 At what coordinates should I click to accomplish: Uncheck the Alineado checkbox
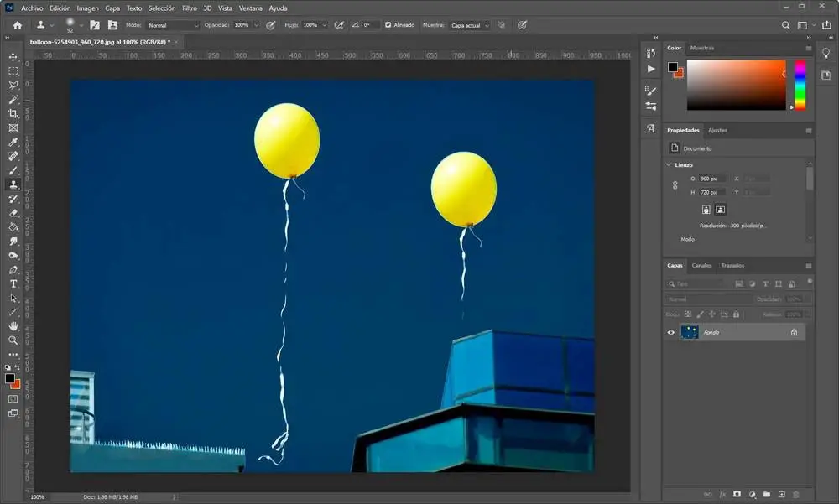click(388, 25)
